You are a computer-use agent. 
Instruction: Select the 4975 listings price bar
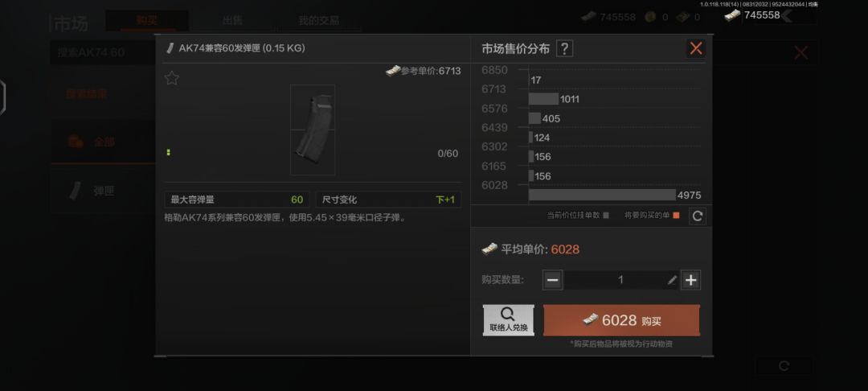tap(602, 195)
